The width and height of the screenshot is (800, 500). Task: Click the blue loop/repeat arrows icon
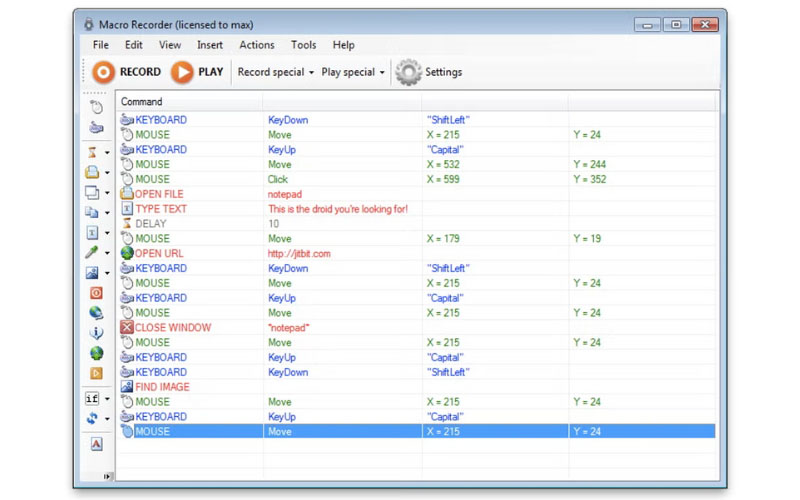click(x=92, y=418)
